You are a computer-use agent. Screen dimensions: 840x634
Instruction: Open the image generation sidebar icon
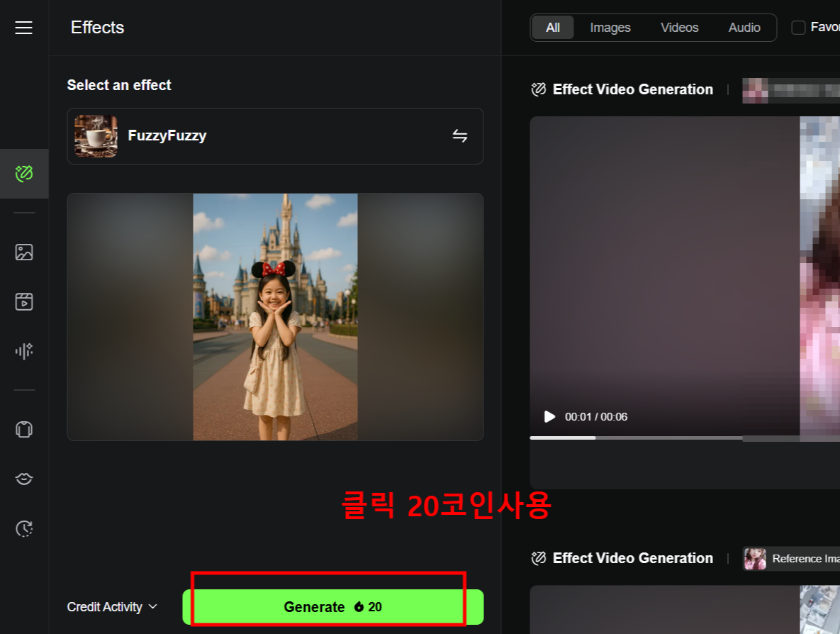coord(24,252)
